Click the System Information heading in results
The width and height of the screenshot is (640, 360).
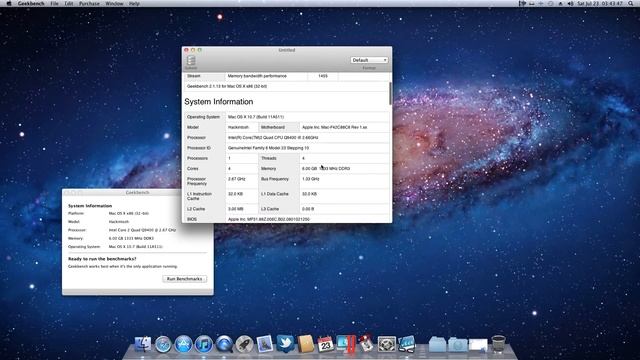219,102
